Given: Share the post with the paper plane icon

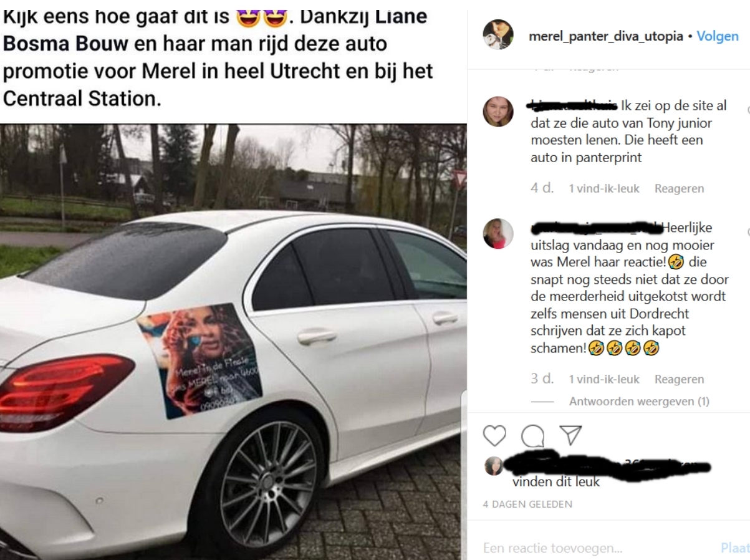Looking at the screenshot, I should 570,435.
